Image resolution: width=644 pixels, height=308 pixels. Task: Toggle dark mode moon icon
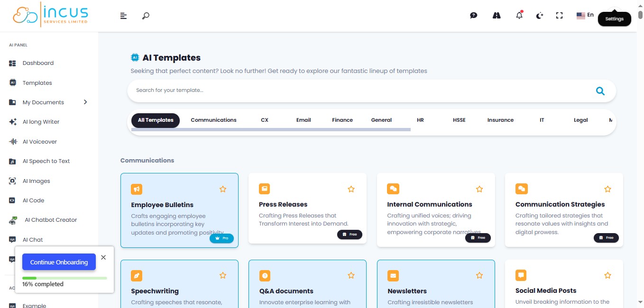[539, 16]
